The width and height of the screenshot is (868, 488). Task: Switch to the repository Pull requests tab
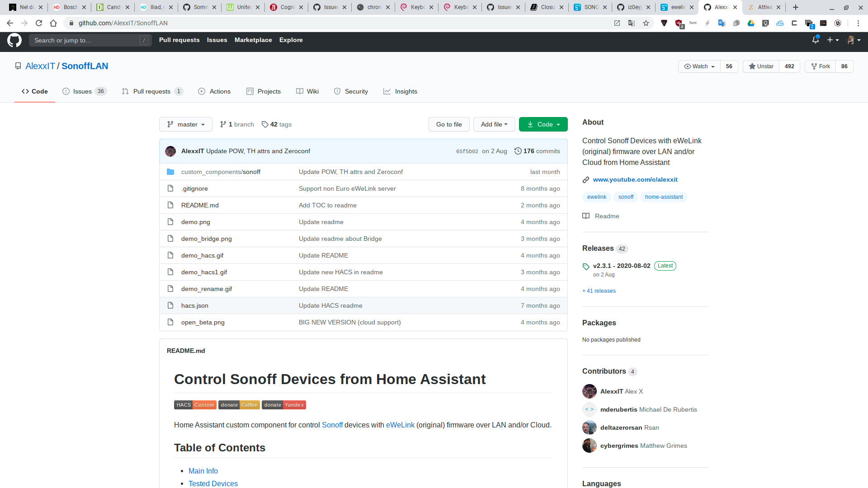152,91
